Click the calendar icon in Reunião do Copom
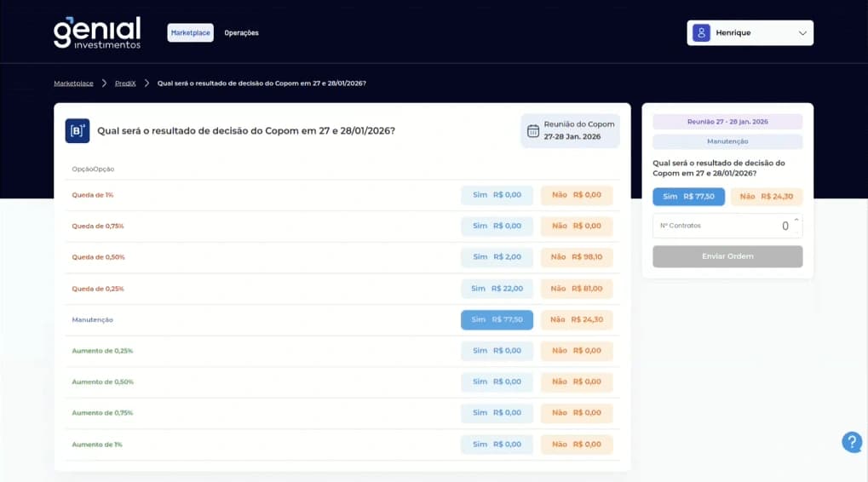The image size is (868, 482). pos(532,130)
